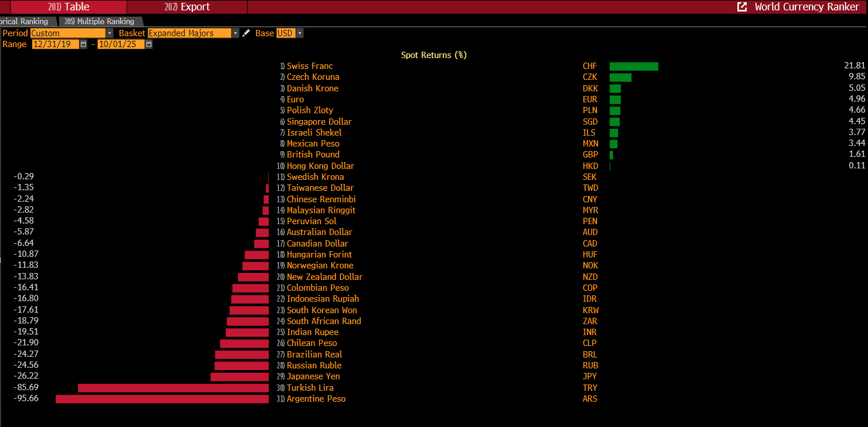This screenshot has width=868, height=427.
Task: Open the Base currency USD dropdown
Action: pyautogui.click(x=300, y=33)
